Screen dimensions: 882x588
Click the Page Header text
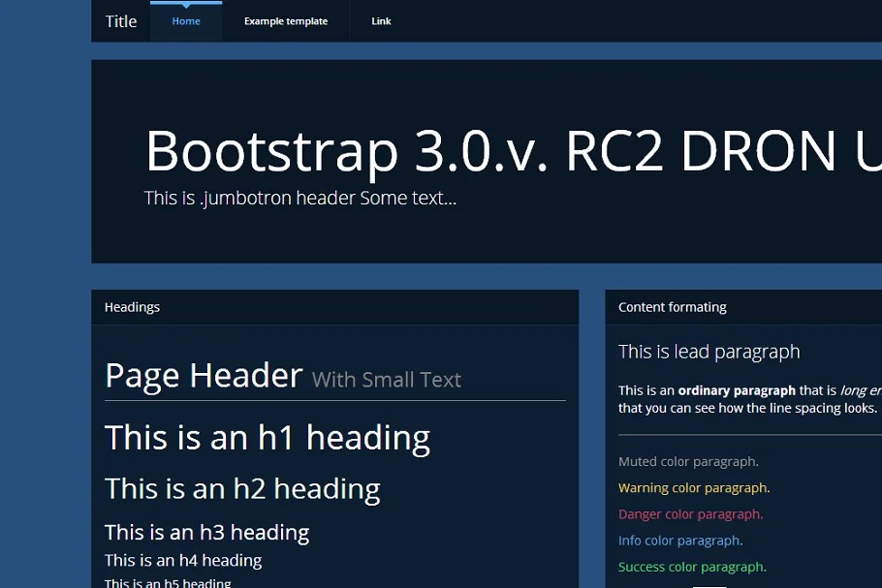(x=204, y=376)
